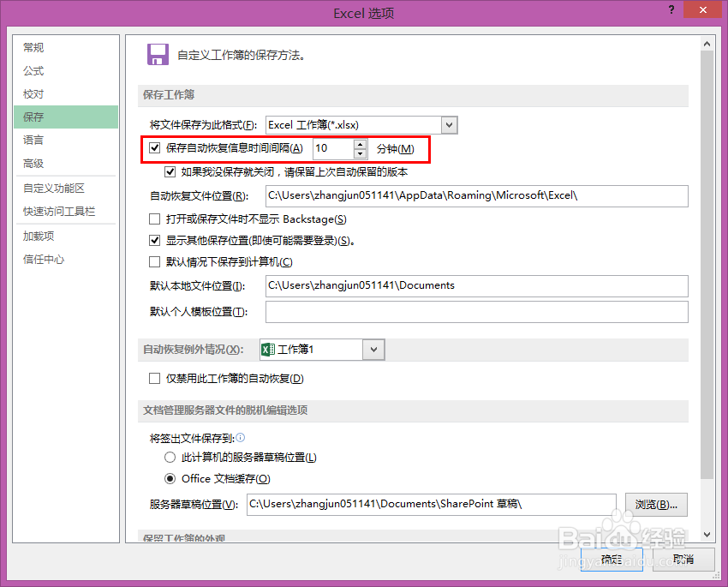This screenshot has width=728, height=587.
Task: Click the 自动恢复文件位置 path field
Action: pyautogui.click(x=477, y=196)
